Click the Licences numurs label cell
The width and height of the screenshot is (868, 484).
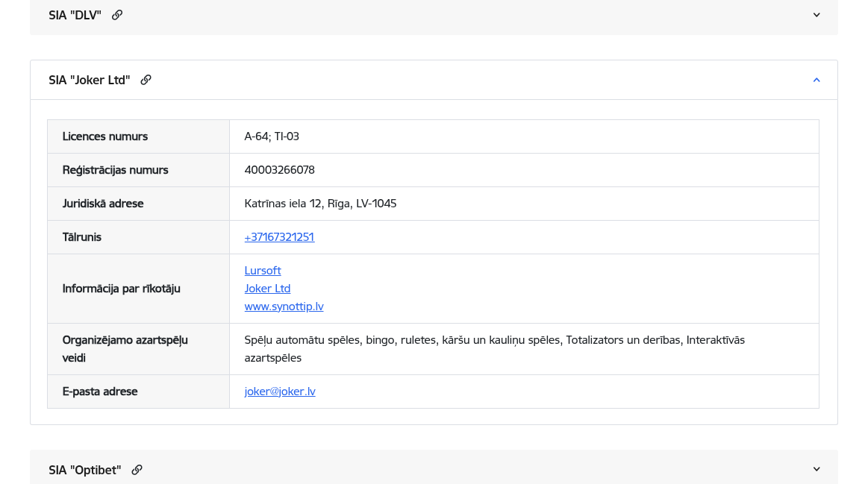[138, 136]
